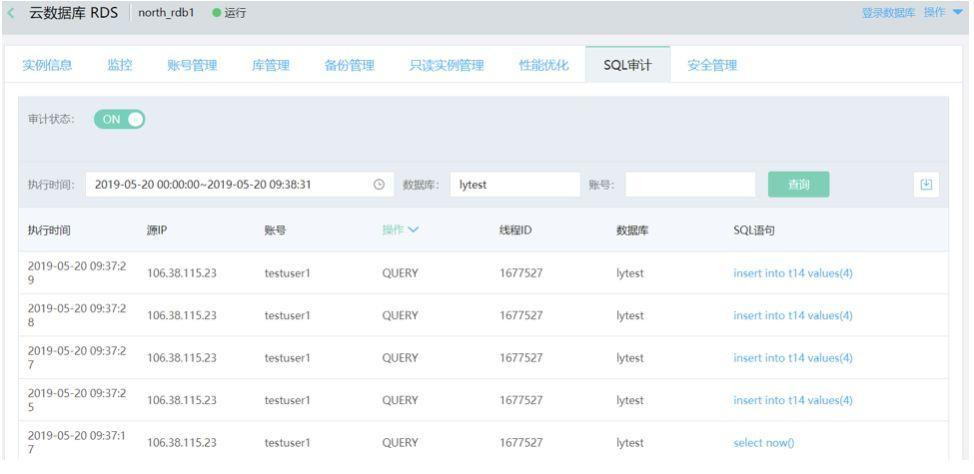Click QUERY in the 09:37:27 row

400,358
